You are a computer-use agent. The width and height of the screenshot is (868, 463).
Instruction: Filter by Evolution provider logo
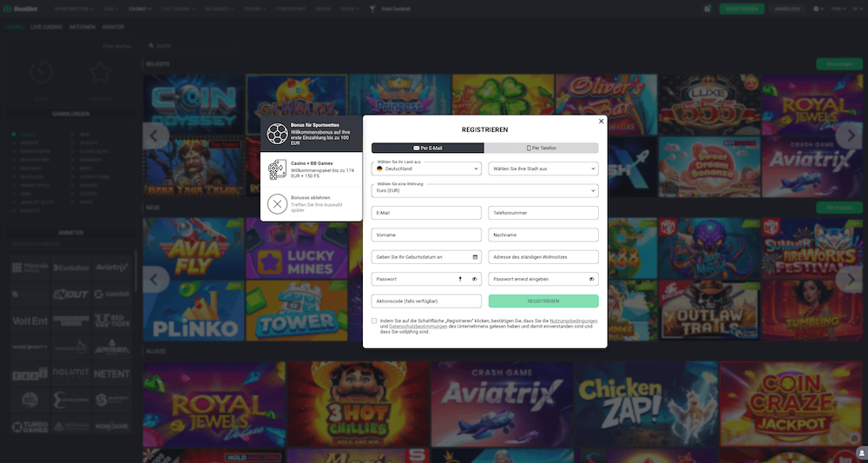[x=71, y=268]
